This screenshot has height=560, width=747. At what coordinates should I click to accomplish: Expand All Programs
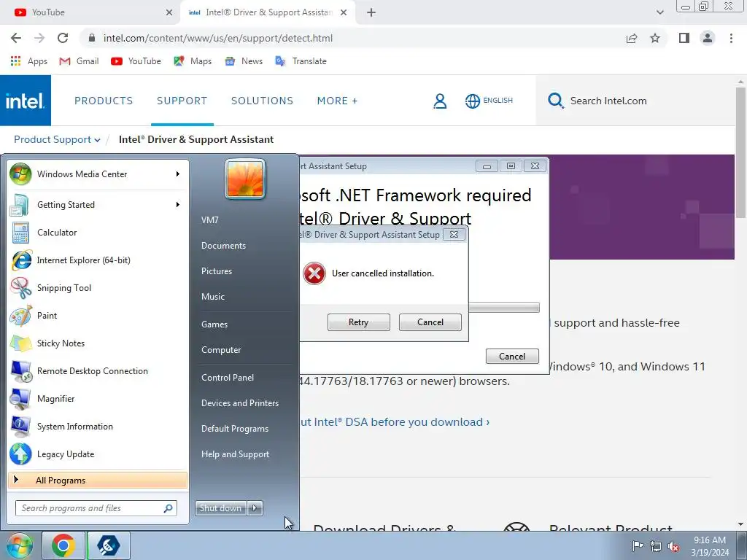pyautogui.click(x=98, y=480)
